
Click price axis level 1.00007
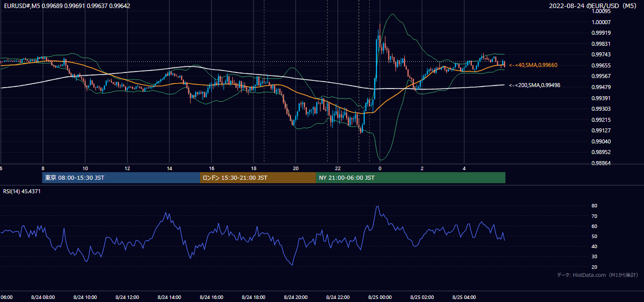[x=602, y=22]
